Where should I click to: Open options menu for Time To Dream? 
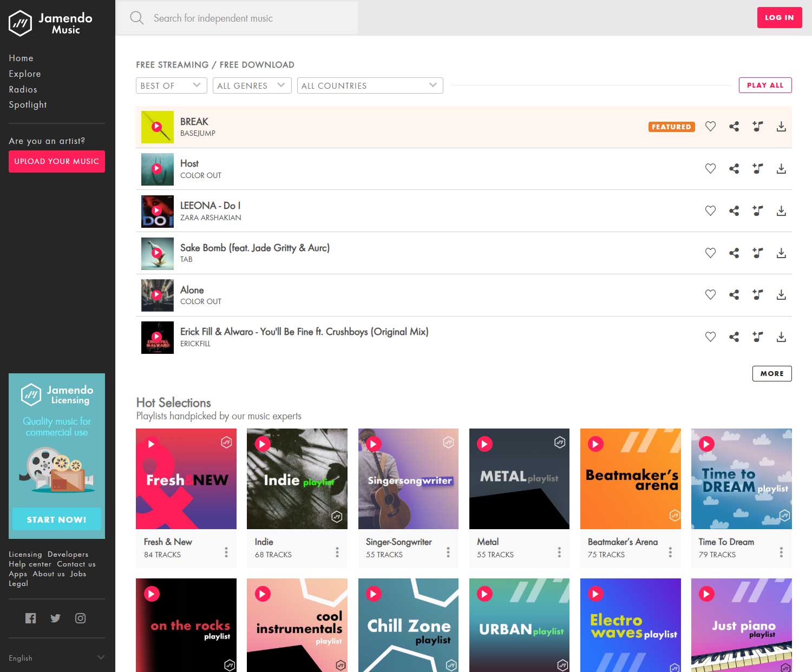pyautogui.click(x=781, y=552)
